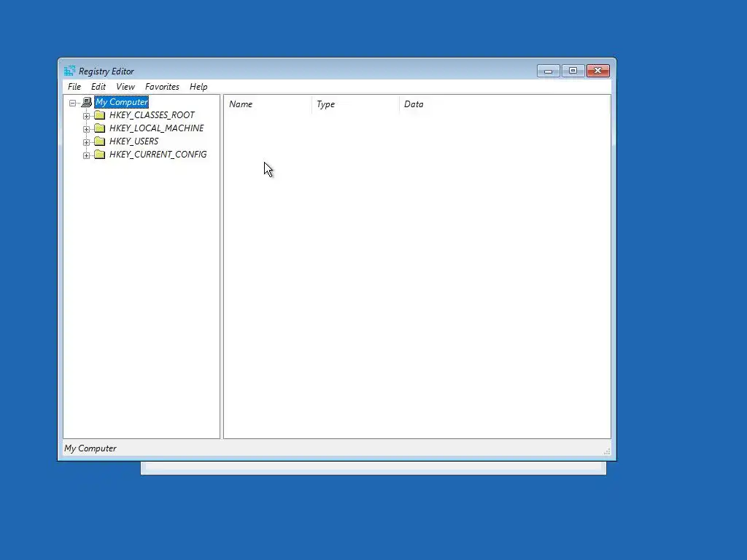This screenshot has width=747, height=560.
Task: Sort by the Type column header
Action: coord(355,104)
